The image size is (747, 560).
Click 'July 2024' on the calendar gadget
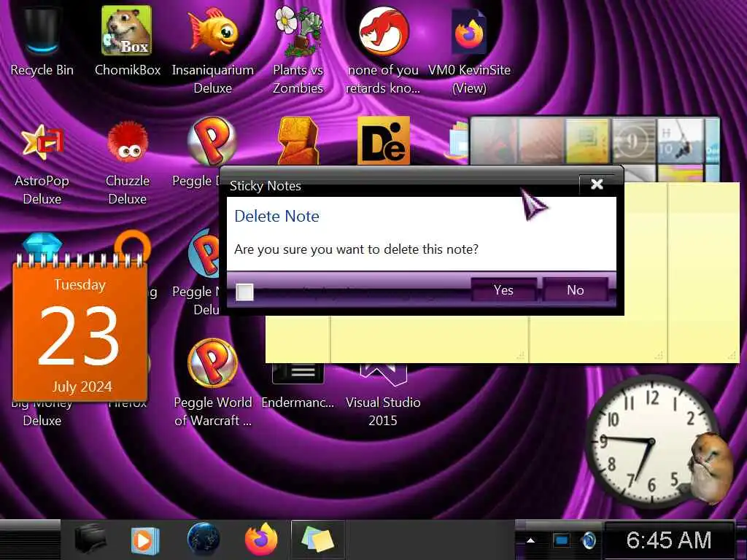(x=82, y=386)
